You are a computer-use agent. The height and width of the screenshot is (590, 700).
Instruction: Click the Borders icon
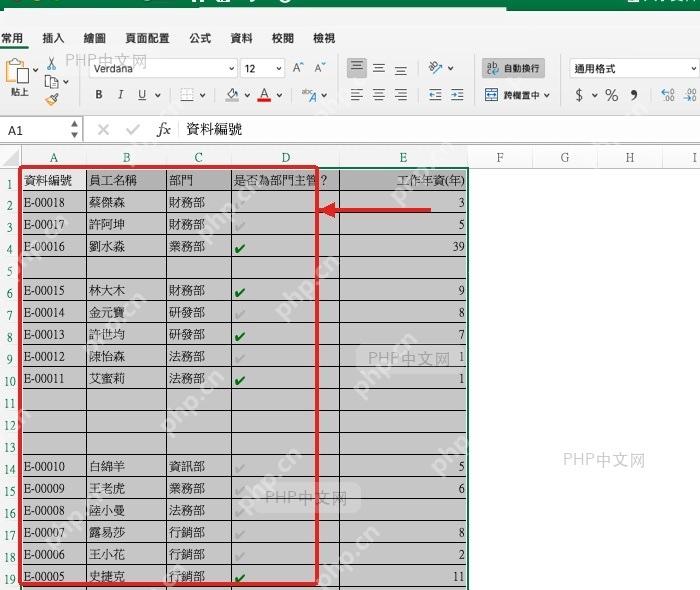(x=187, y=95)
